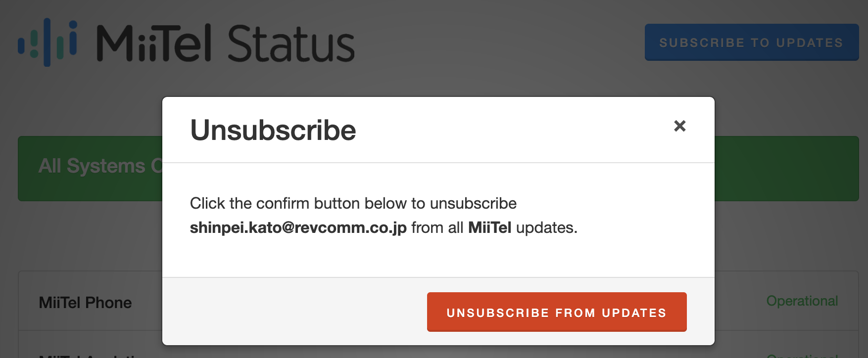Image resolution: width=868 pixels, height=358 pixels.
Task: Open Subscribe To Updates in header
Action: 752,43
